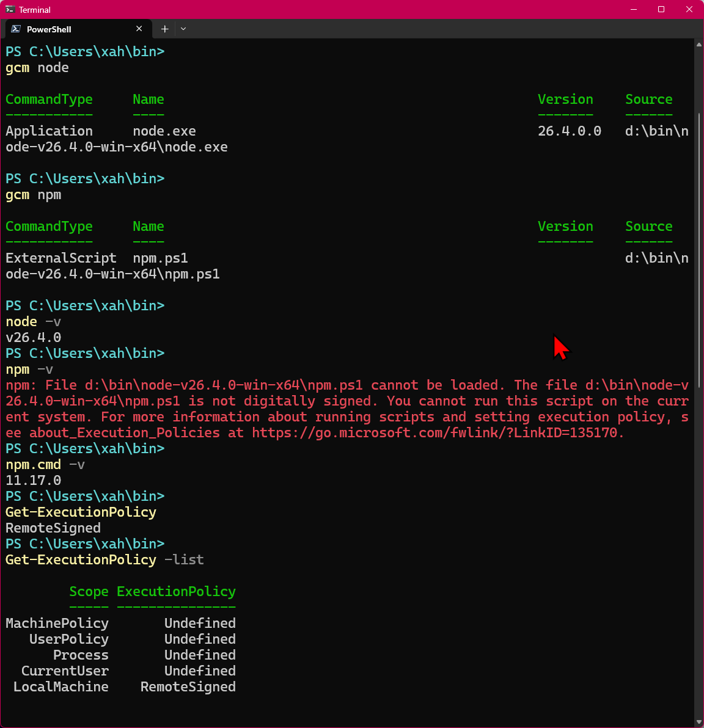Click 'ode-v26.4.0-win-x64\npm.ps1' path line

(112, 274)
